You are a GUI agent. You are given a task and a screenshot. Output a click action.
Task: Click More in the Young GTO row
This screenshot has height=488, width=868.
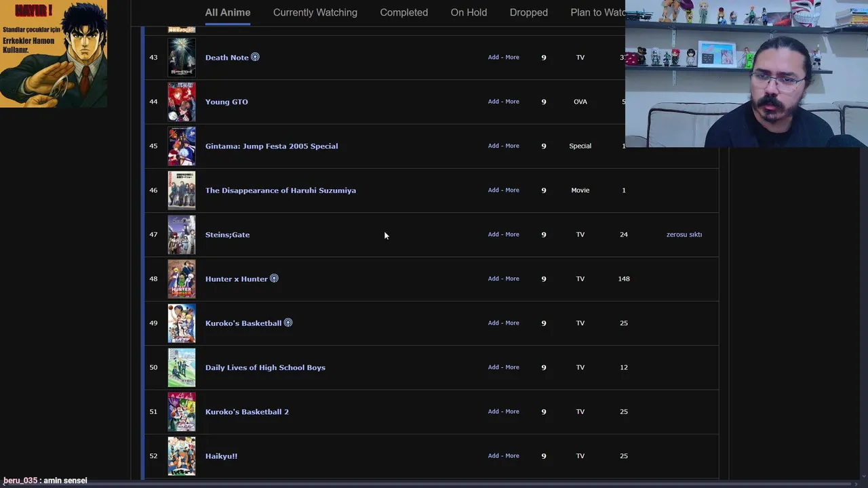513,102
